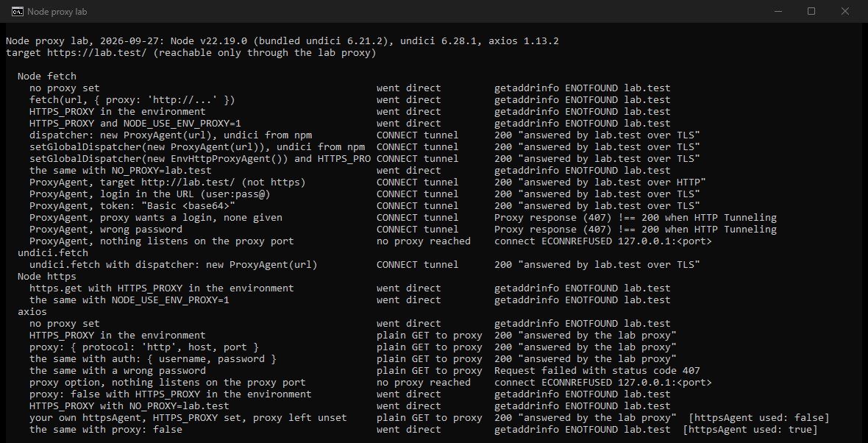
Task: Click the 'target https://lab.test/' line
Action: pos(191,52)
